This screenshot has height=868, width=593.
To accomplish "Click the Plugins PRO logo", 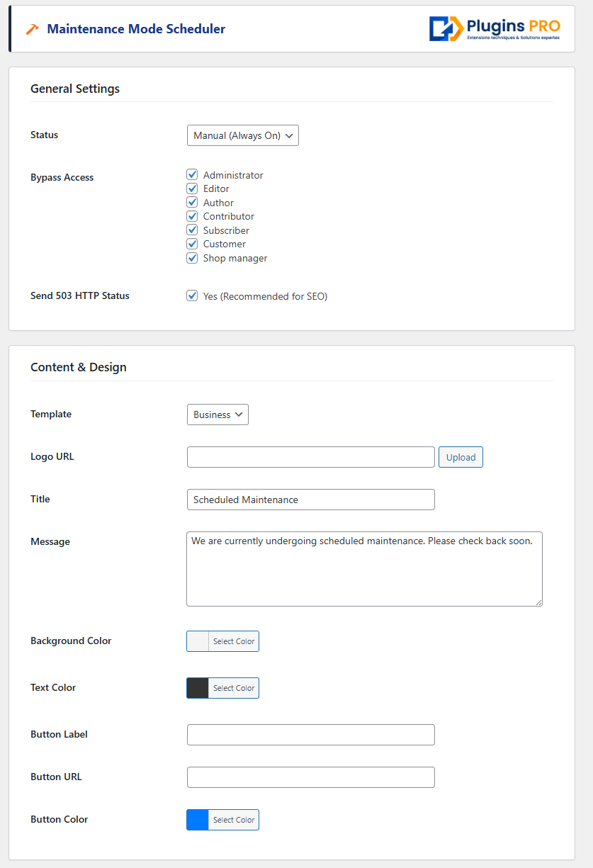I will tap(494, 28).
